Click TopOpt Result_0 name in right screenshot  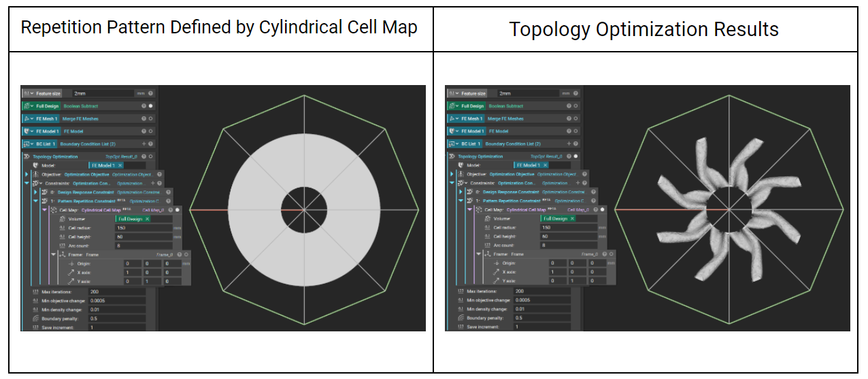(x=546, y=156)
